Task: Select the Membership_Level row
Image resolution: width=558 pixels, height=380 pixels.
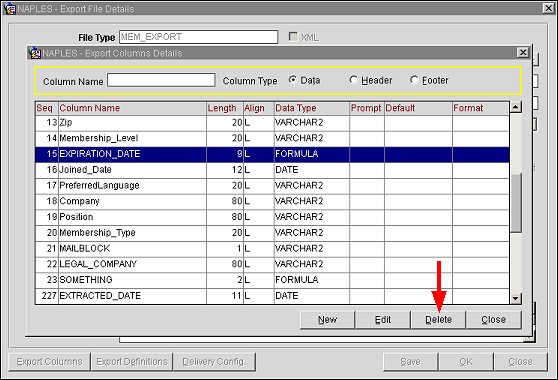Action: click(272, 138)
